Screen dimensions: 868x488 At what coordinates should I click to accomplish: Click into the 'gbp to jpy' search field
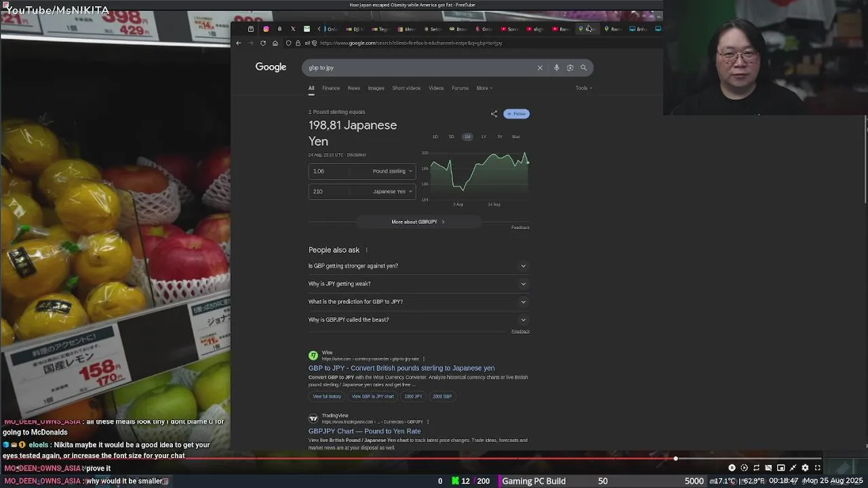click(420, 68)
